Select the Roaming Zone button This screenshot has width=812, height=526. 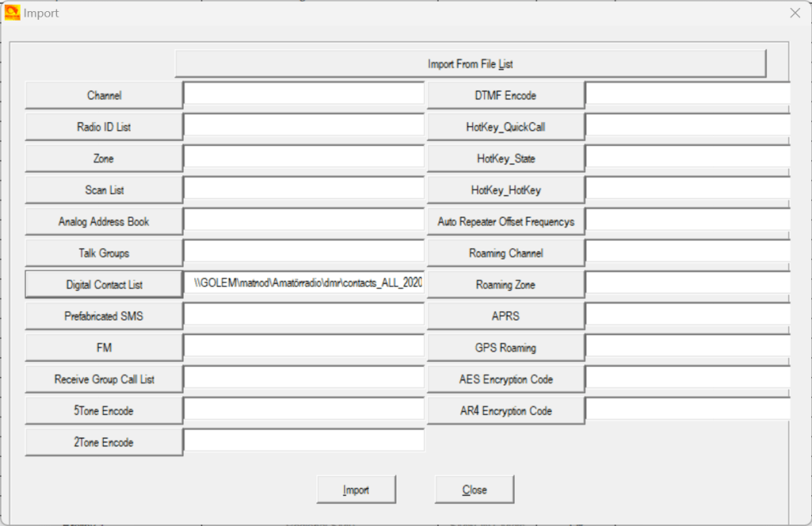tap(506, 285)
